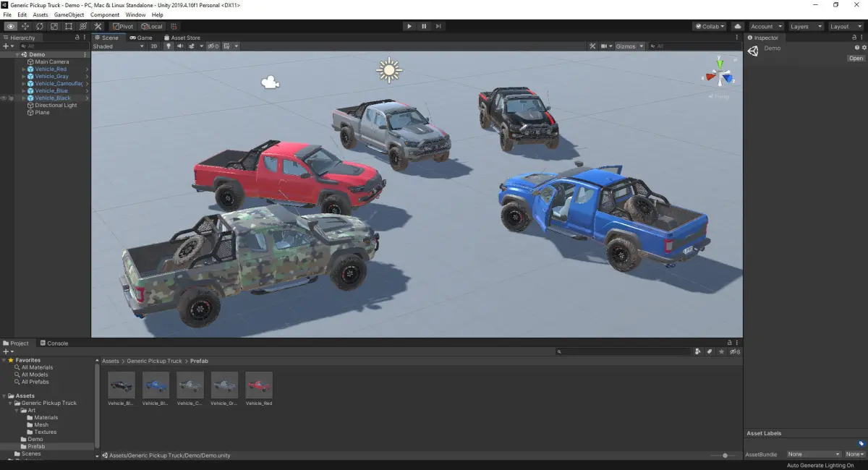
Task: Open the Assets menu
Action: (x=41, y=14)
